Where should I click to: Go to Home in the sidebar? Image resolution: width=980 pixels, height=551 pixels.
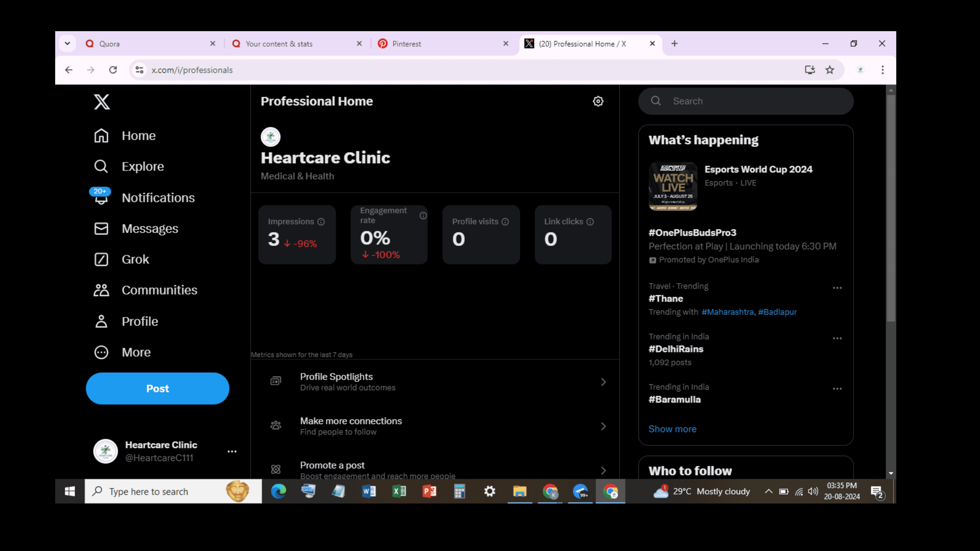[x=125, y=136]
